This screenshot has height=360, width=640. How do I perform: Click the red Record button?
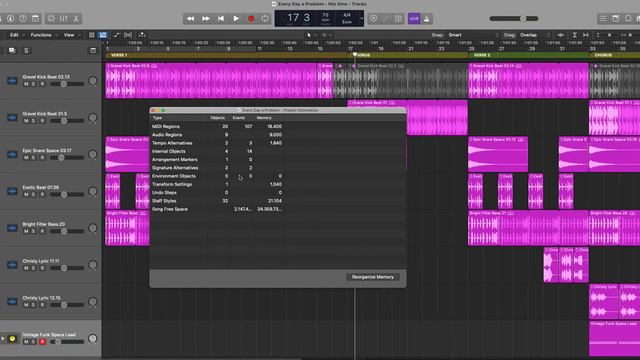tap(251, 19)
